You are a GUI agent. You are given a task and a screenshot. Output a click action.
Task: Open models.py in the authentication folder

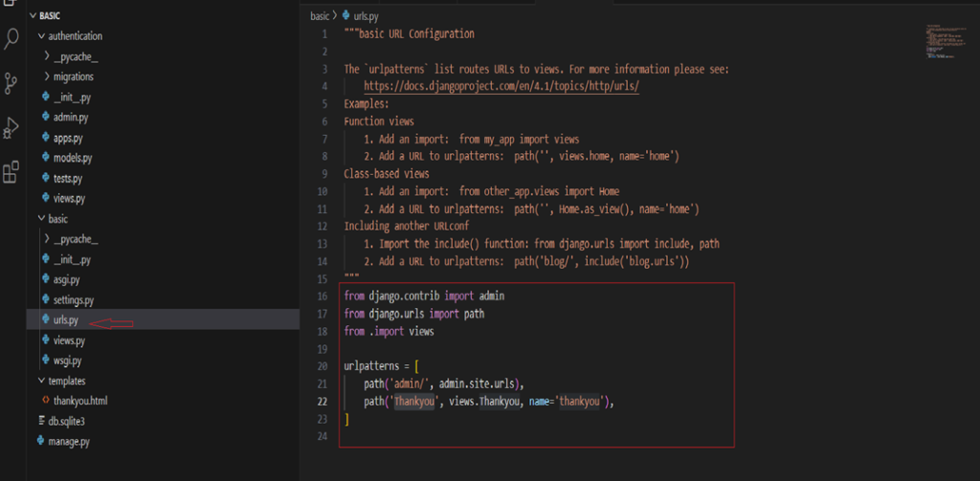pyautogui.click(x=73, y=158)
